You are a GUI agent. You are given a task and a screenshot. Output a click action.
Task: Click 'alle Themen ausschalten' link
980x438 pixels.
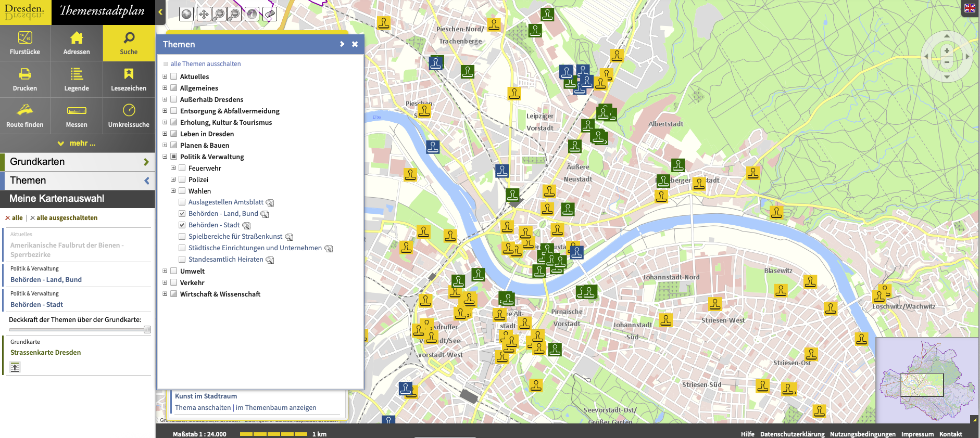[206, 64]
